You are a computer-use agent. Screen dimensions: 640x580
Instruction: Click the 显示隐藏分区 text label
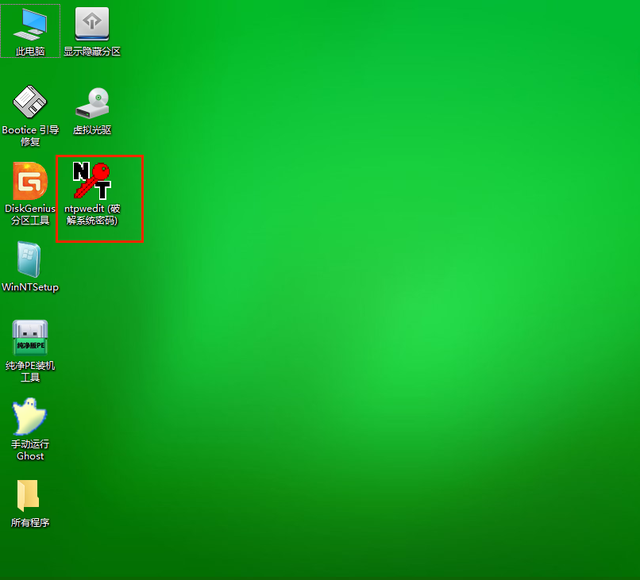[x=92, y=51]
